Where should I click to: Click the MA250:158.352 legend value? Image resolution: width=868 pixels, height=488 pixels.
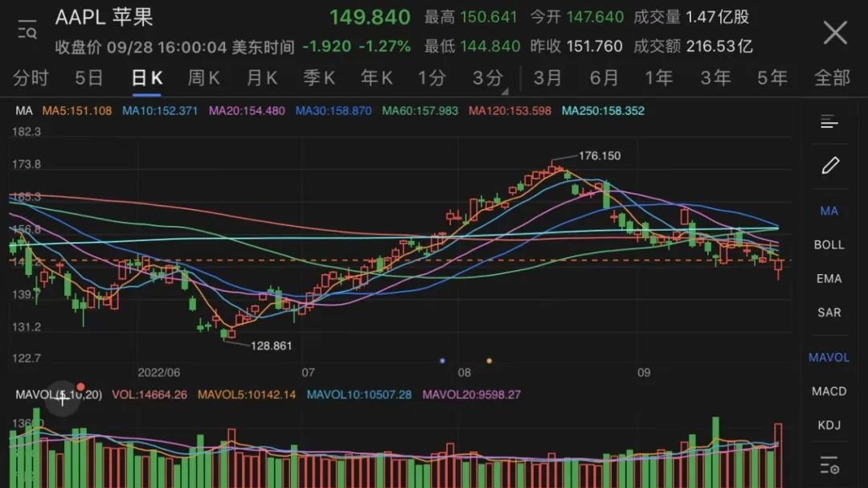[604, 111]
